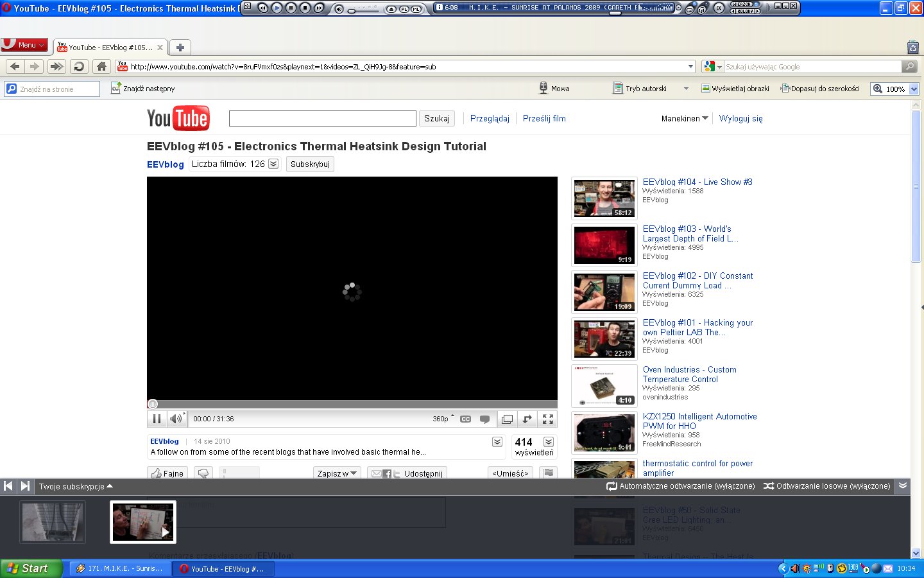Viewport: 924px width, 578px height.
Task: Open the EEVblog channel link under the title
Action: click(166, 164)
